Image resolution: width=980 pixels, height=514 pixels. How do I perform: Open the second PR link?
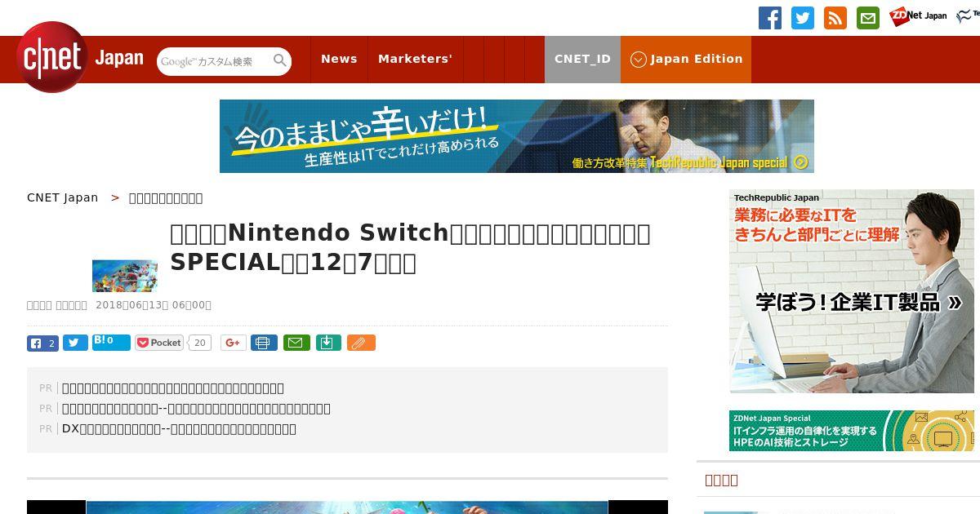point(196,409)
